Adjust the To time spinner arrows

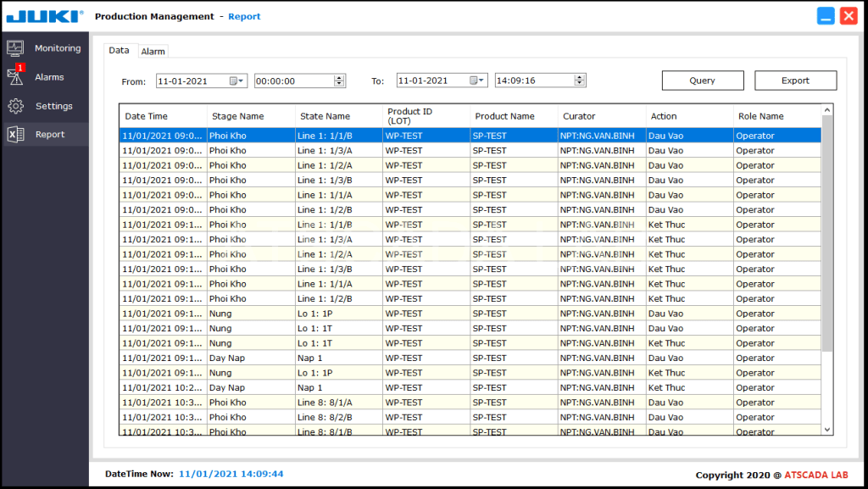[580, 81]
